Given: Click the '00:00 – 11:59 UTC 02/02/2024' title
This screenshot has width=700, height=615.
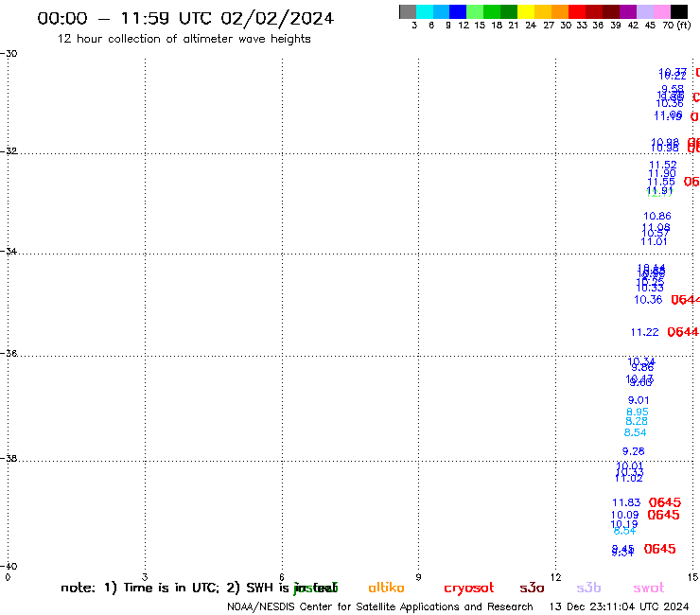Looking at the screenshot, I should click(x=185, y=19).
